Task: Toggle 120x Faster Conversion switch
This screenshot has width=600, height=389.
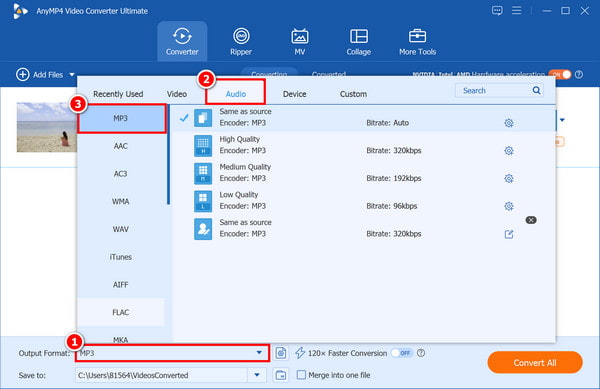Action: [x=402, y=353]
